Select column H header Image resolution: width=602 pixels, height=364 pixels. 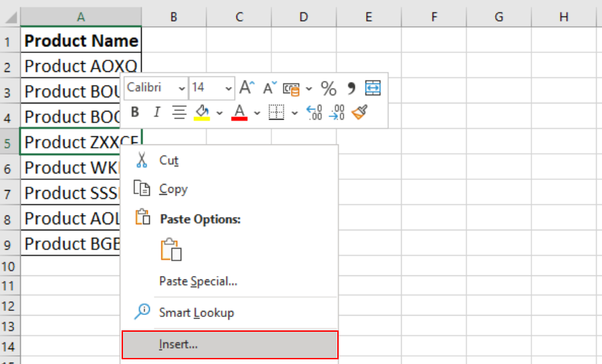pos(564,17)
